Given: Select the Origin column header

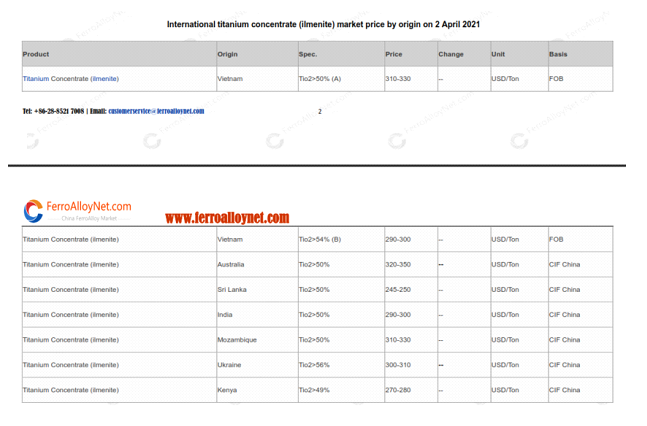Looking at the screenshot, I should (x=227, y=54).
